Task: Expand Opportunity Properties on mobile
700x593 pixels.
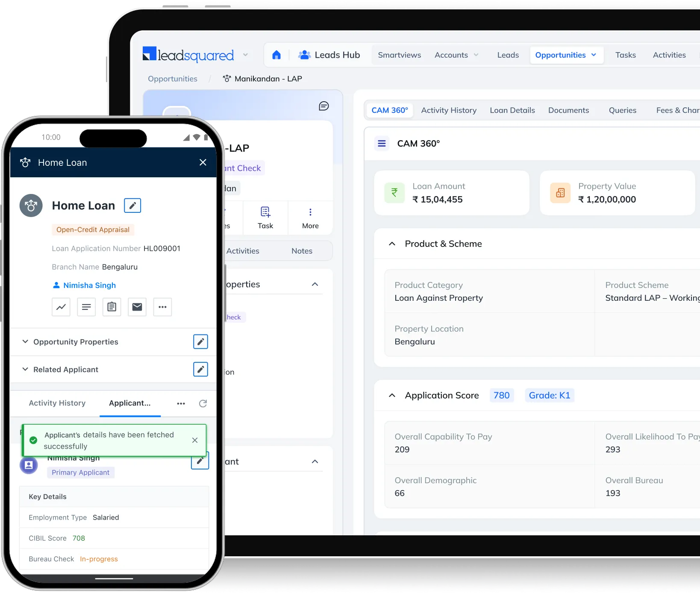Action: (26, 342)
